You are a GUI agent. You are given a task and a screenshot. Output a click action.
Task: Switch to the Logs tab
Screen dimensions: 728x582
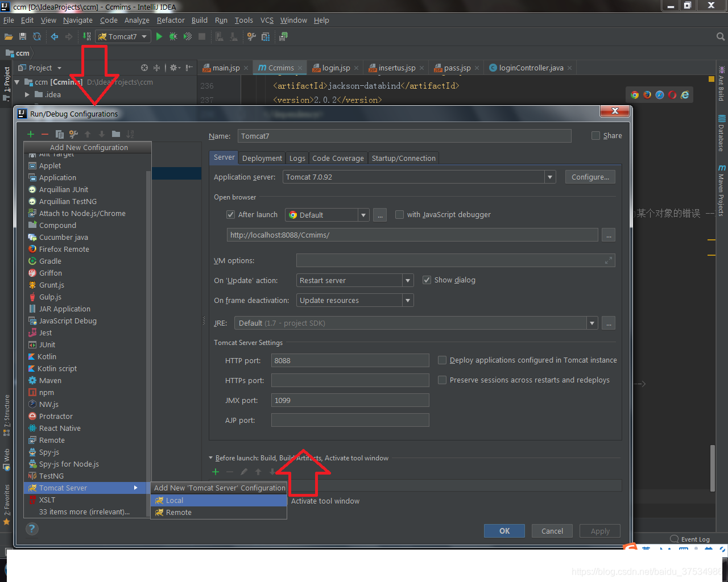click(297, 158)
